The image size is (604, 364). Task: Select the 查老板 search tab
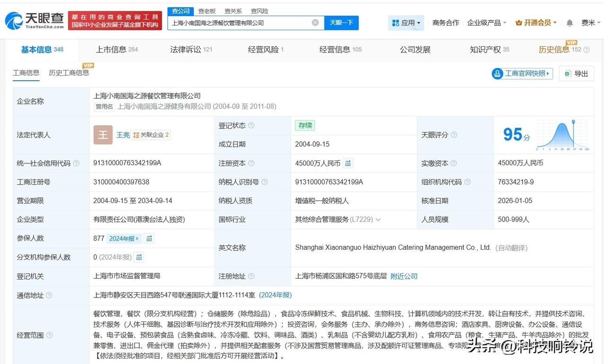point(207,11)
